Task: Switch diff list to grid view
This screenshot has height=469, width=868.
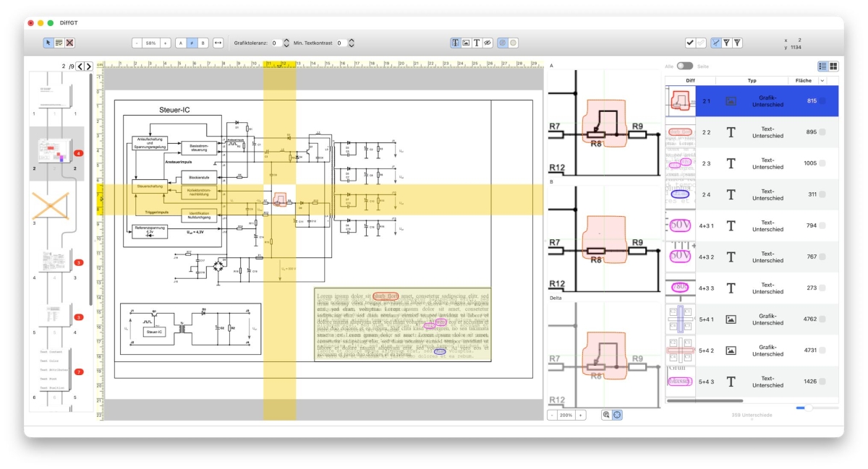Action: [x=833, y=66]
